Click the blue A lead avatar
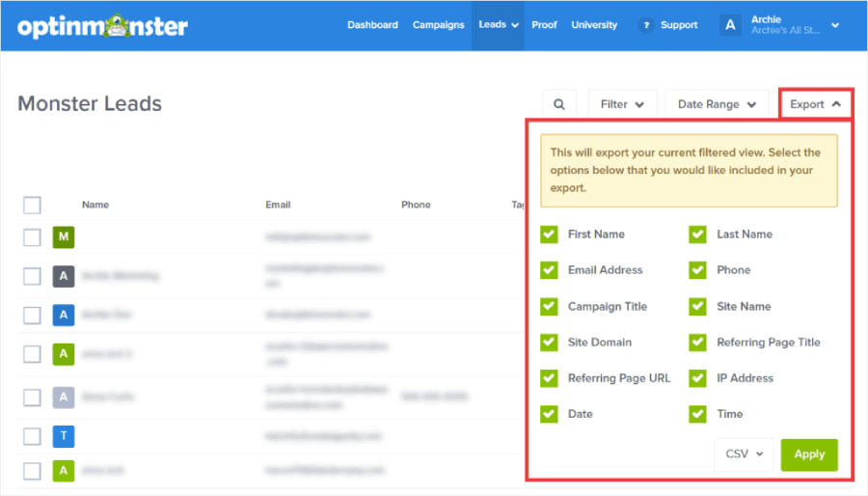 pyautogui.click(x=64, y=315)
